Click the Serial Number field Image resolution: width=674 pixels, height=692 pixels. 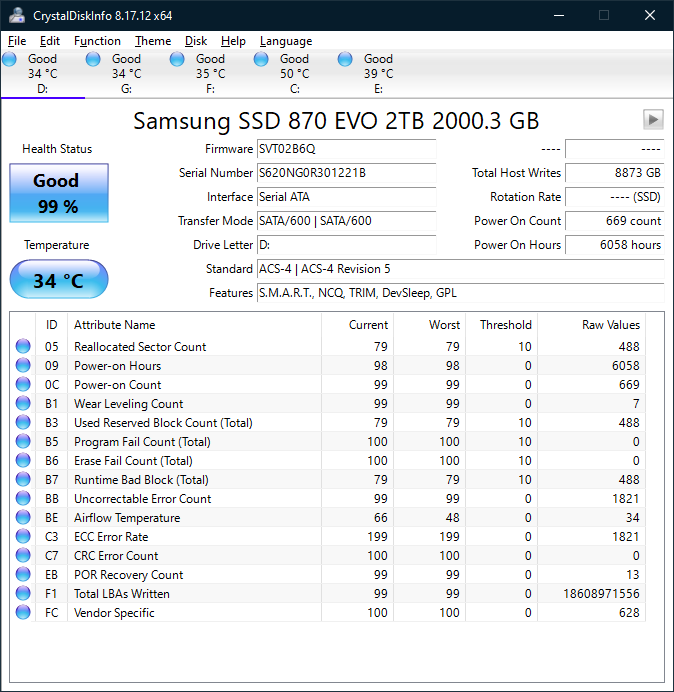pos(346,173)
